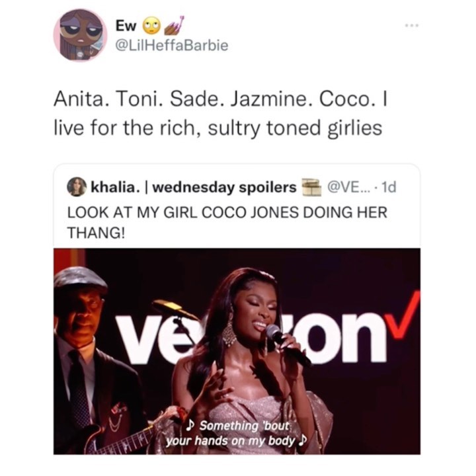Play the Coco Jones performance video
This screenshot has width=476, height=476.
[x=237, y=351]
